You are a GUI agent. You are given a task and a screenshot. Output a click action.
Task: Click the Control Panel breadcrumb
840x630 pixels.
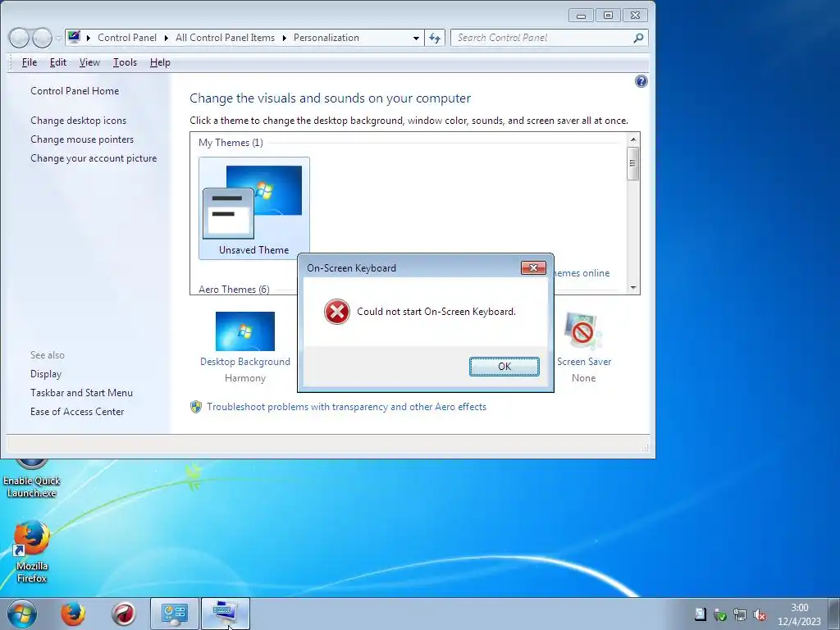pyautogui.click(x=127, y=38)
